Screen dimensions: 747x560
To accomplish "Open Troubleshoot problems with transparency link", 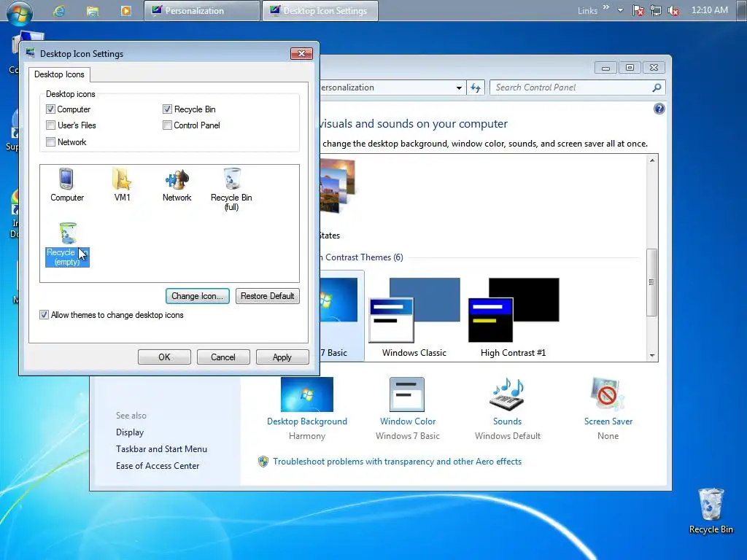I will coord(398,462).
